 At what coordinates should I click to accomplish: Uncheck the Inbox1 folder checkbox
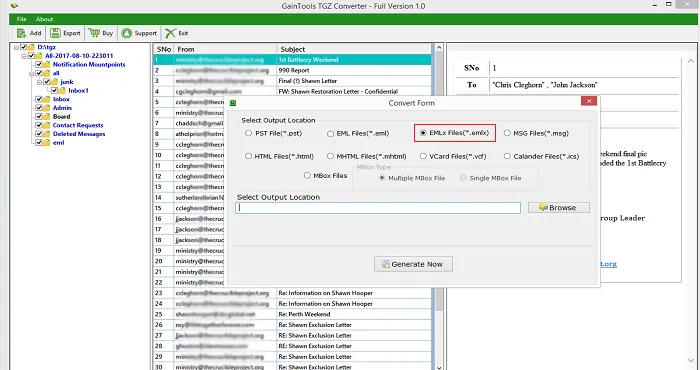(54, 91)
